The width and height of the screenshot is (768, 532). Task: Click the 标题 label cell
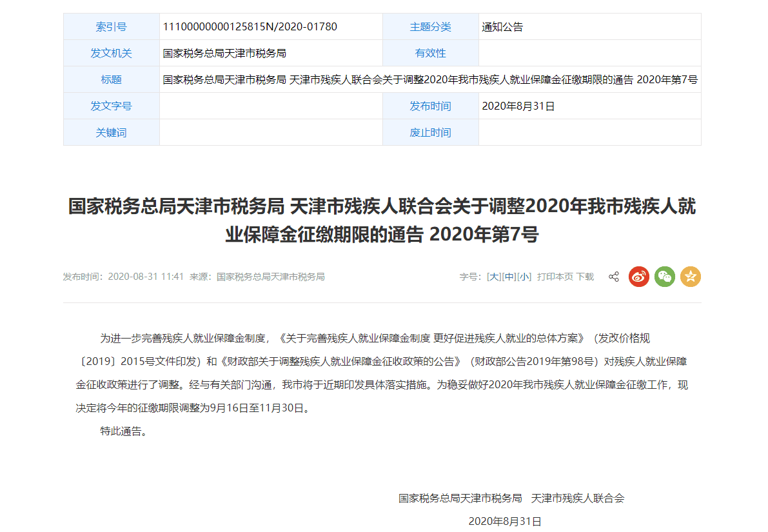[111, 80]
